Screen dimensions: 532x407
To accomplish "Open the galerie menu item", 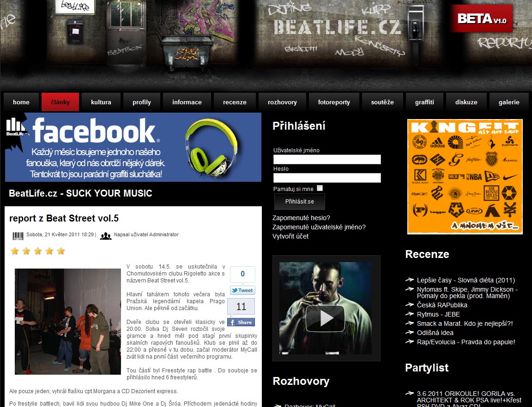I will (509, 102).
